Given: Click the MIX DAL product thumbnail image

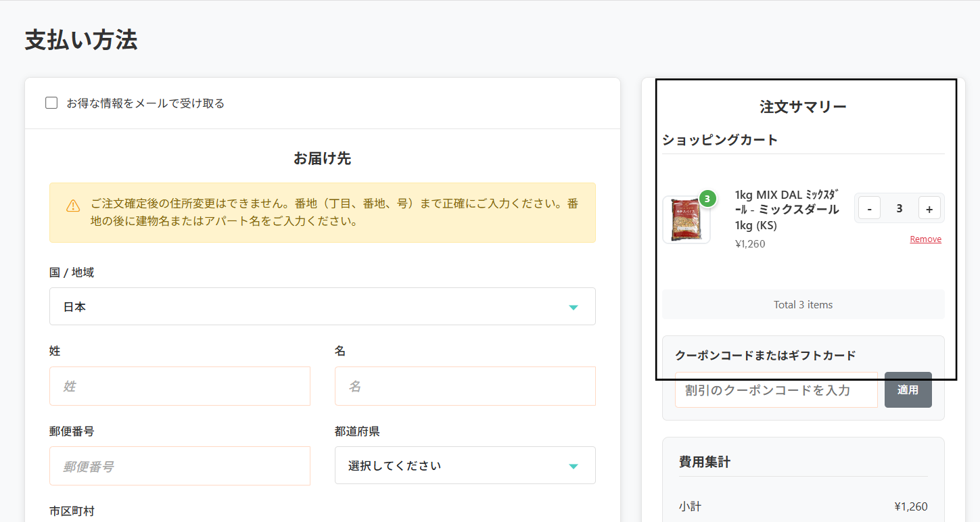Looking at the screenshot, I should click(x=686, y=220).
